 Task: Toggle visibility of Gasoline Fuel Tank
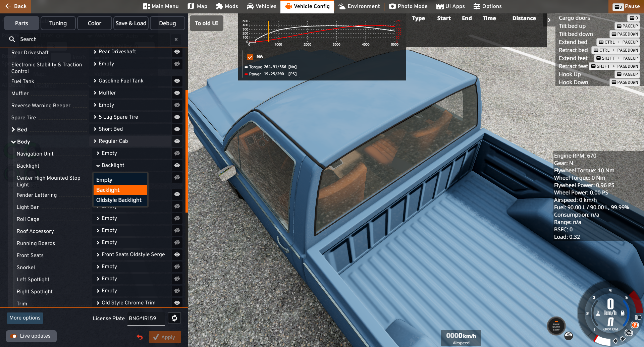(177, 81)
